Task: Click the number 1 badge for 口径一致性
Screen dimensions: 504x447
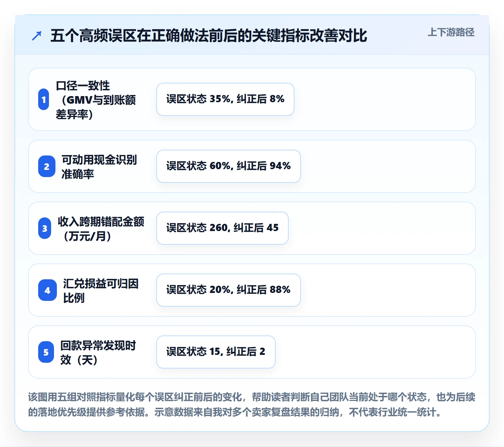Action: tap(44, 99)
